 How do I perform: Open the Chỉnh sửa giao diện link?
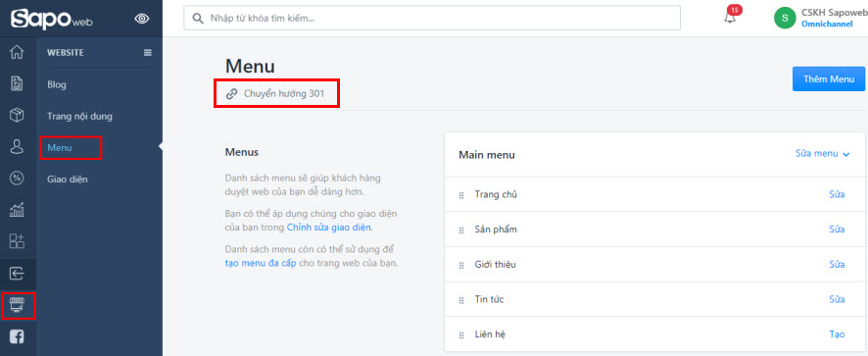click(329, 228)
